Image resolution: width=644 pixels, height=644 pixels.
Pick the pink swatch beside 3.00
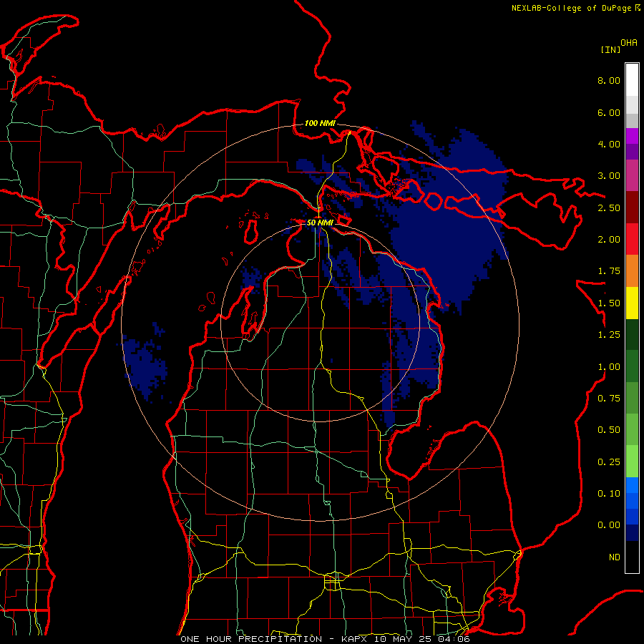tap(632, 175)
